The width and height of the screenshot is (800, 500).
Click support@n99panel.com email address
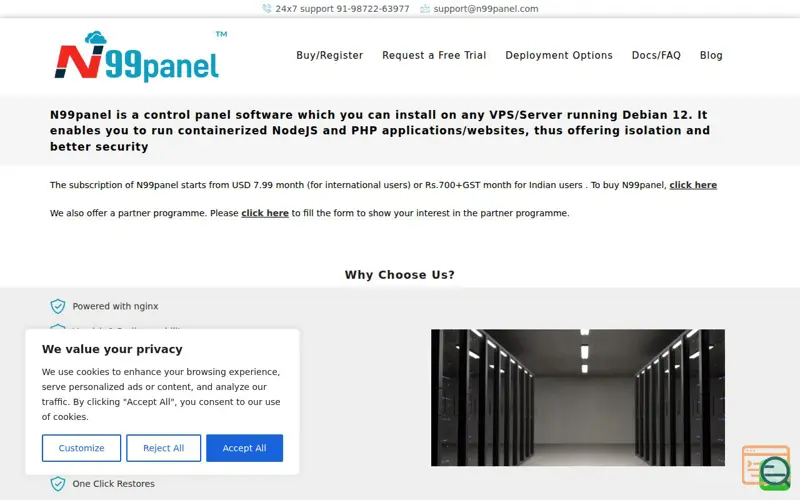coord(486,9)
